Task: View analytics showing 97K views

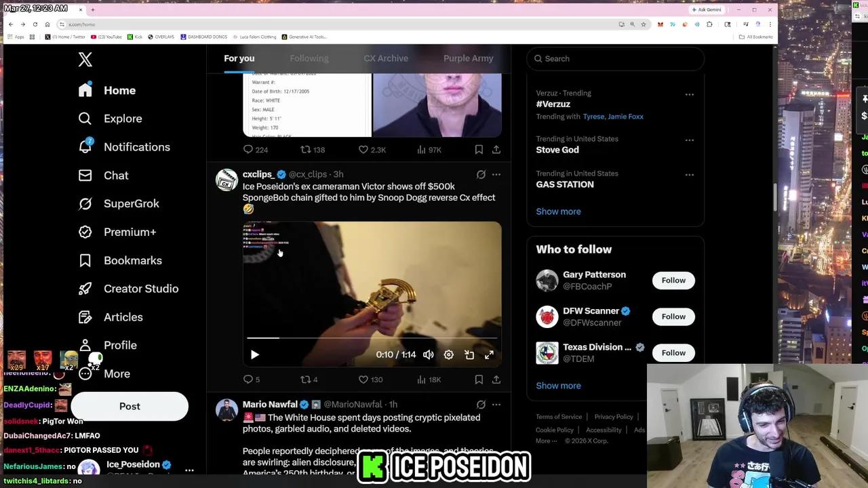Action: point(429,150)
